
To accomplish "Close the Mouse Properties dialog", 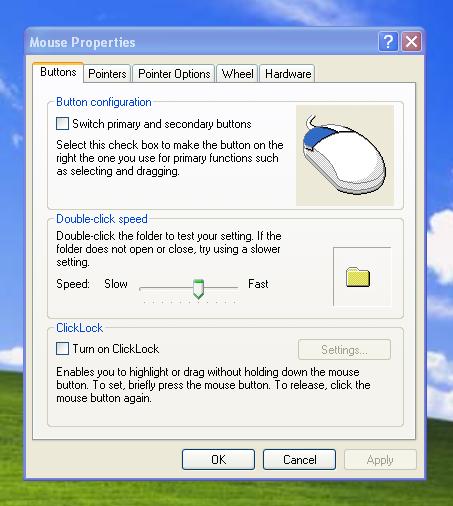I will (x=411, y=42).
